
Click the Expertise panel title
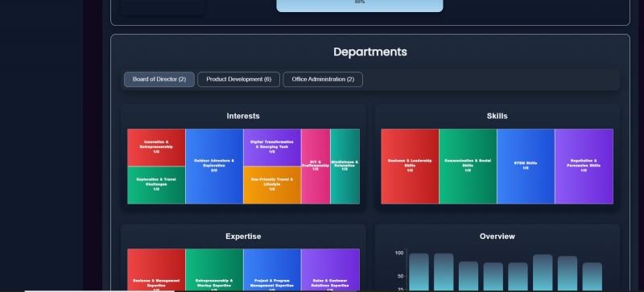243,236
